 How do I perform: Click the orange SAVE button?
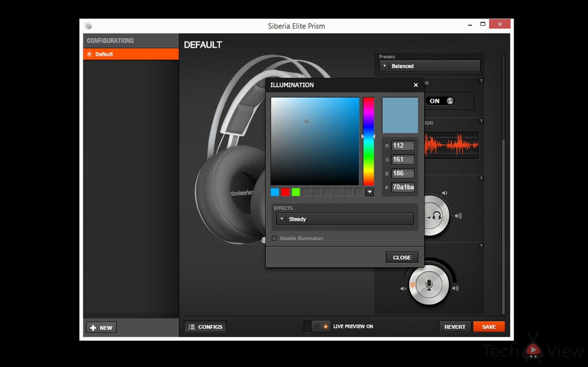click(489, 327)
